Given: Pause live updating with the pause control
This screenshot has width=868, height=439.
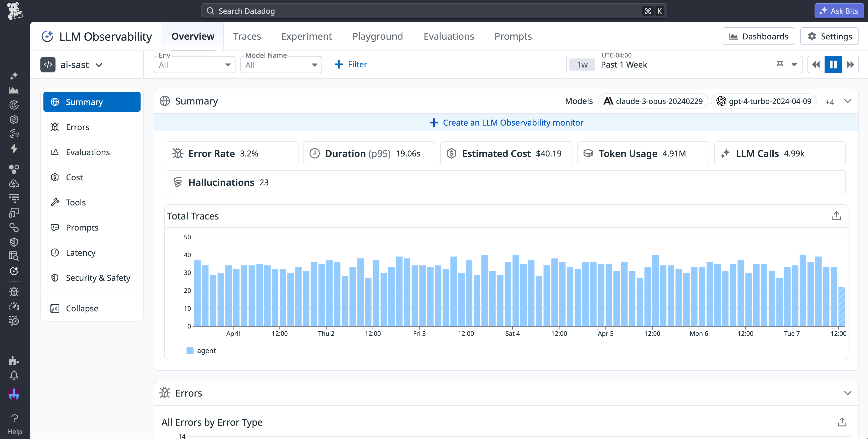Looking at the screenshot, I should coord(833,64).
